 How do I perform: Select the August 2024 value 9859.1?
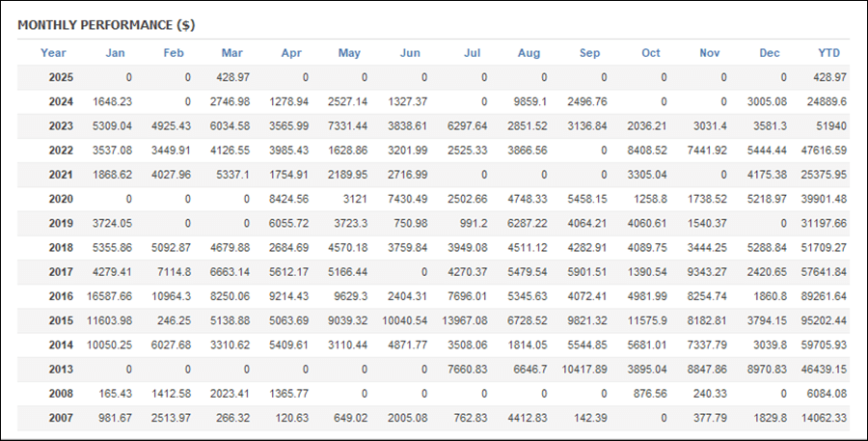click(x=530, y=102)
